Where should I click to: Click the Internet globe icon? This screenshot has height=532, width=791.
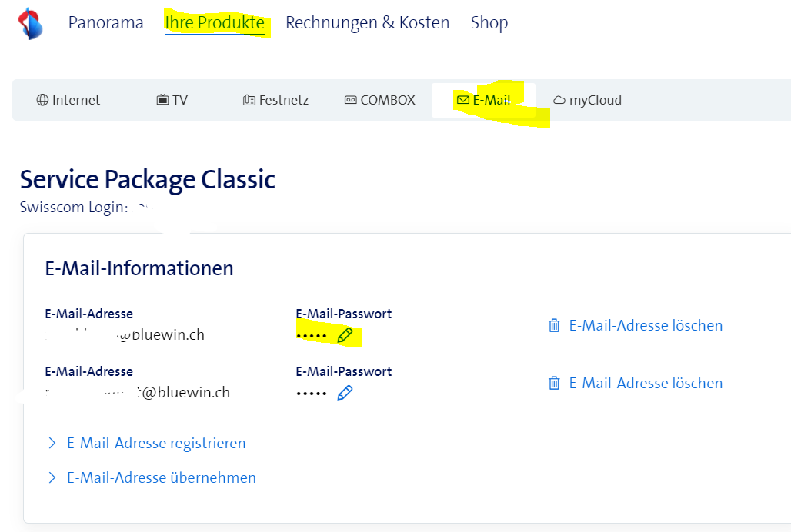(42, 100)
